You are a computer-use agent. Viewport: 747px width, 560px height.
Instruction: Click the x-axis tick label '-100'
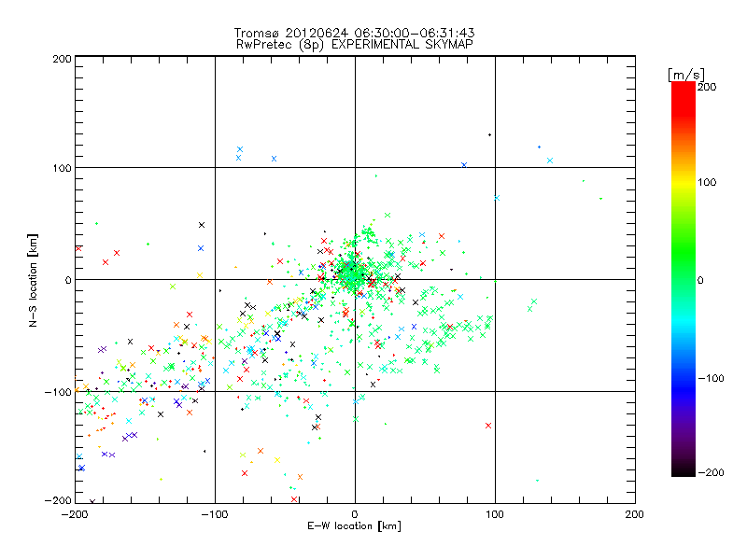215,514
